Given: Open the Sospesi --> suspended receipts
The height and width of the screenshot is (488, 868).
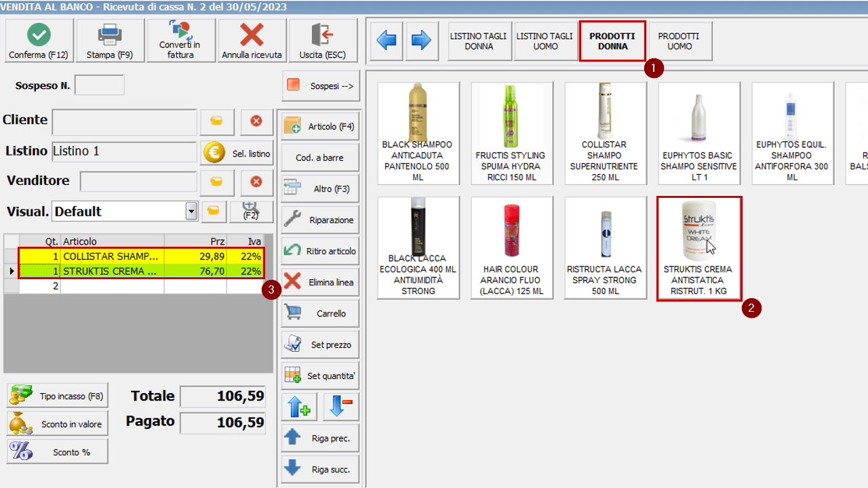Looking at the screenshot, I should coord(321,85).
